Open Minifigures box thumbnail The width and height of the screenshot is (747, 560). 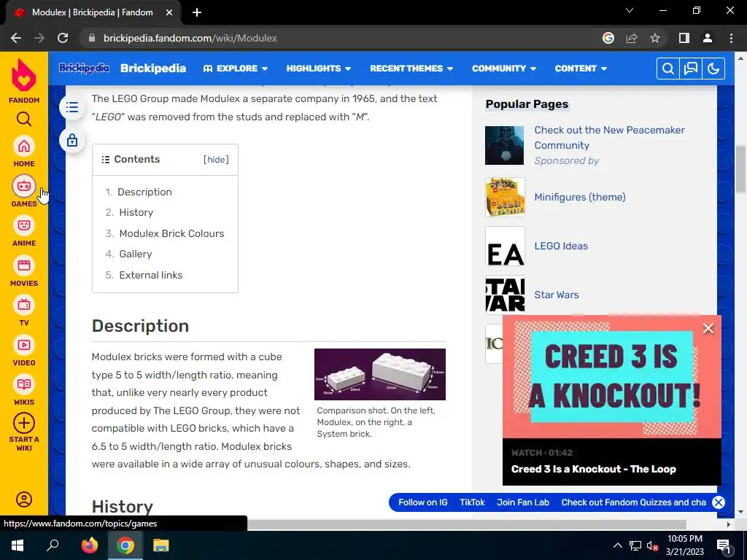tap(505, 197)
